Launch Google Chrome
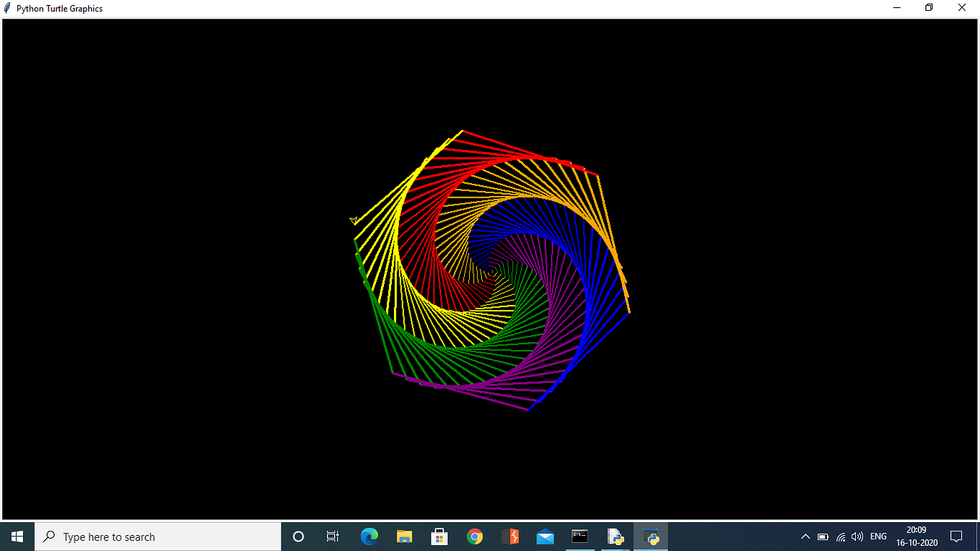 click(474, 537)
